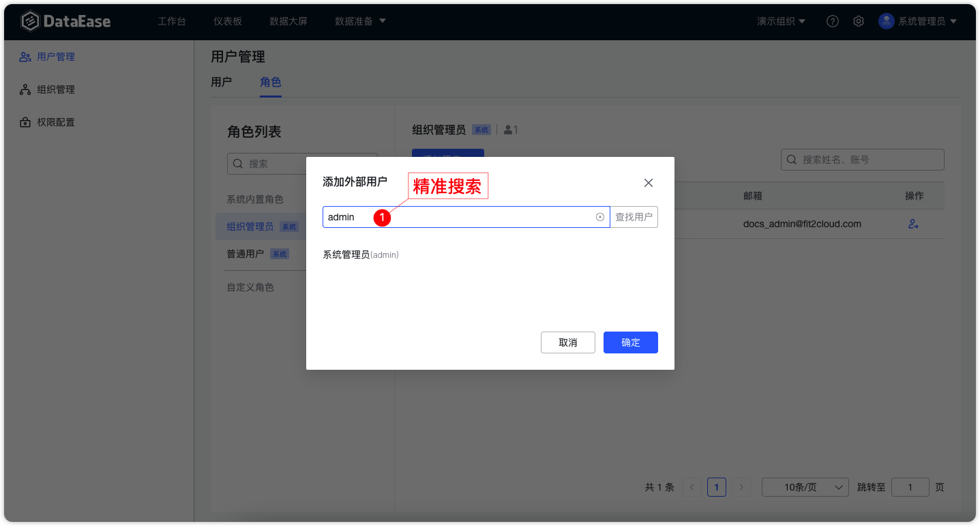Switch to the 角色 tab

click(x=271, y=82)
